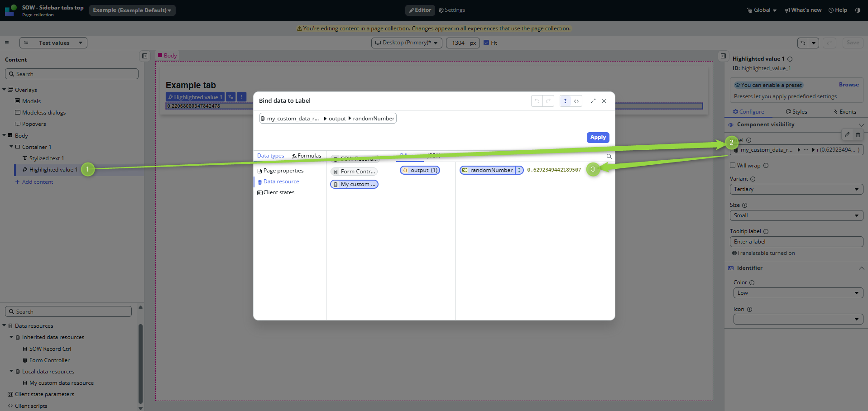Enable the Will wrap checkbox
The width and height of the screenshot is (868, 411).
pos(733,165)
